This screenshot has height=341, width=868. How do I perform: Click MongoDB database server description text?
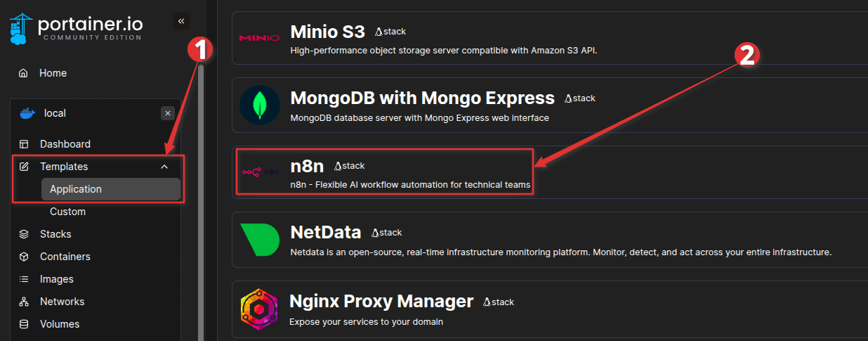coord(419,117)
